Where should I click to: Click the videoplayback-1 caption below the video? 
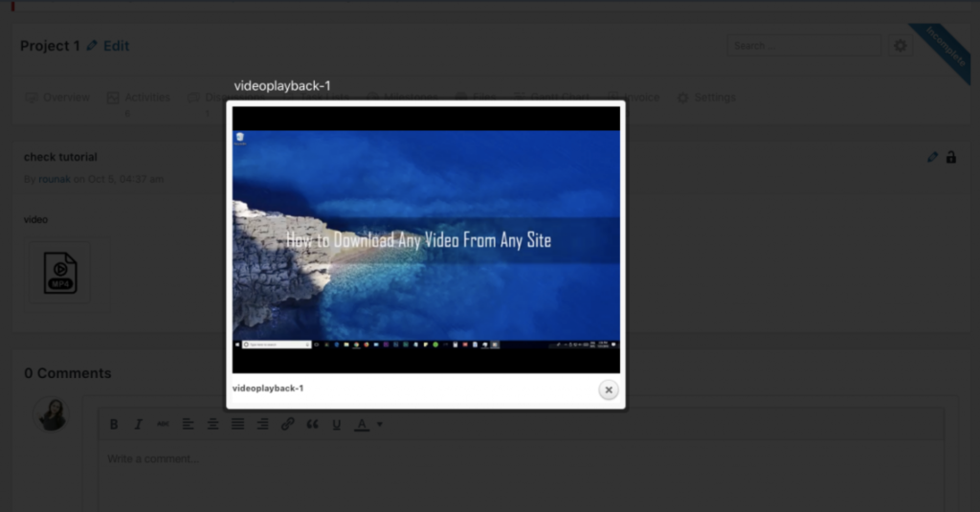tap(268, 389)
